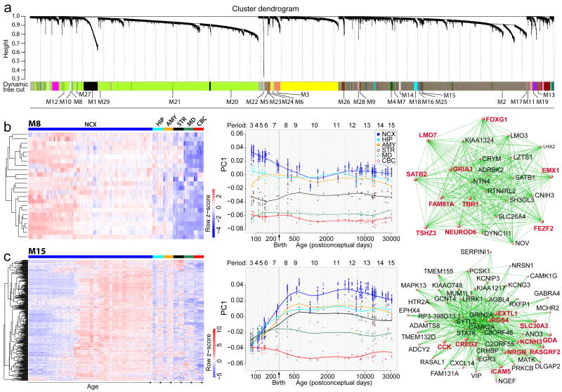Click the TBR1 gene label

470,204
